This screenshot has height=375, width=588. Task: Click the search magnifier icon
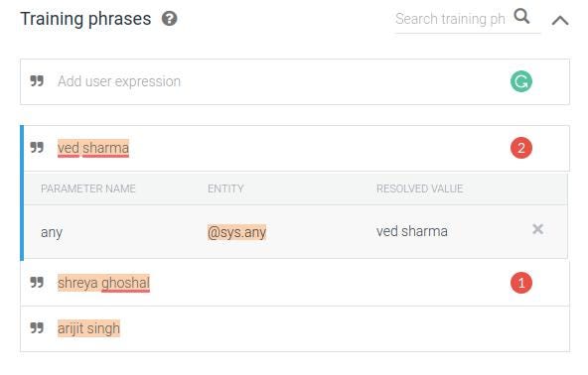click(521, 17)
